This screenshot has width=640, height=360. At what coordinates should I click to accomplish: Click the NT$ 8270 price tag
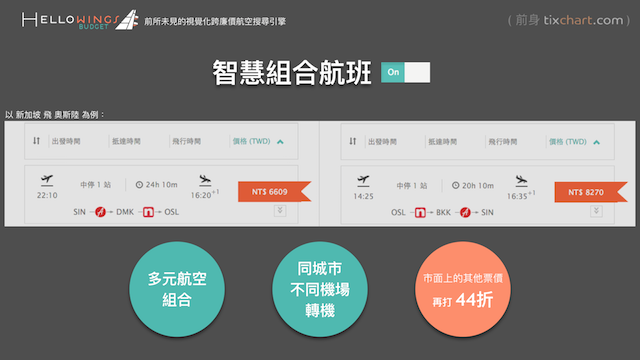point(591,192)
